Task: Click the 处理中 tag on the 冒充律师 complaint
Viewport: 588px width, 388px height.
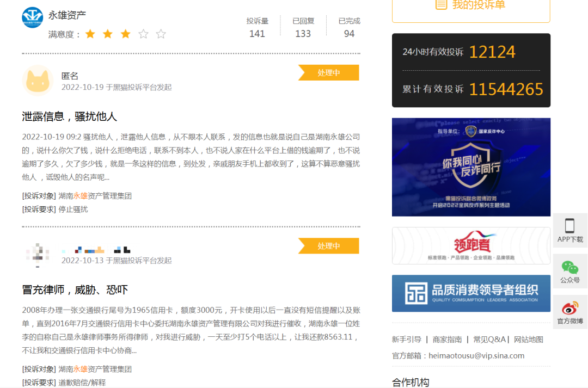Action: pos(328,246)
